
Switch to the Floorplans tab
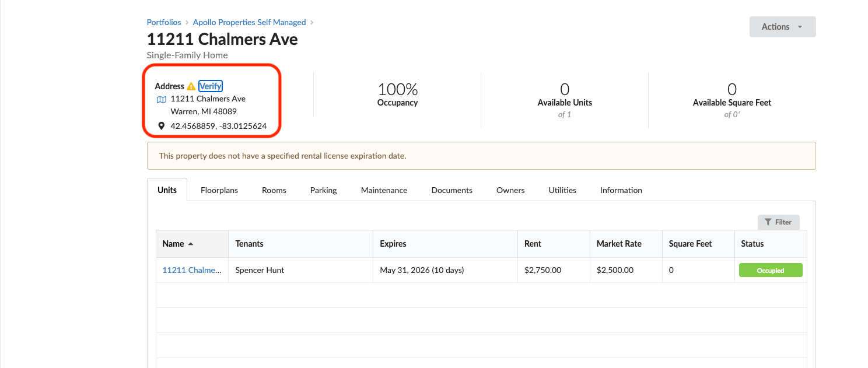219,190
